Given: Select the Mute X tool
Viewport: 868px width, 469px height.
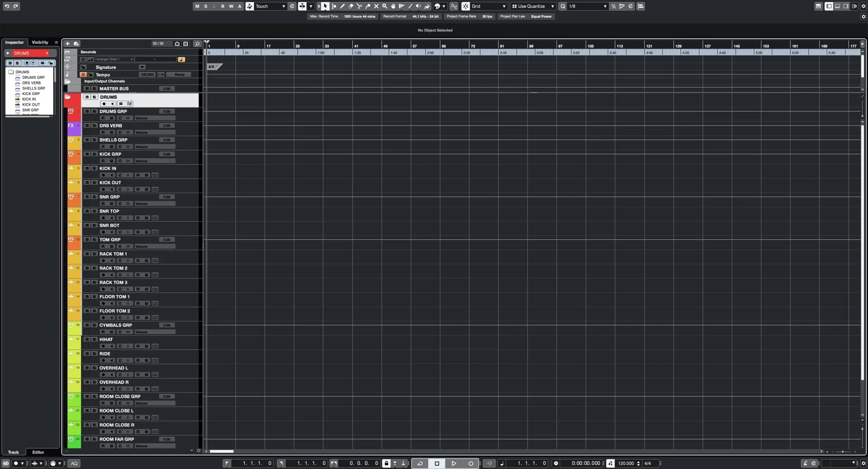Looking at the screenshot, I should point(376,6).
